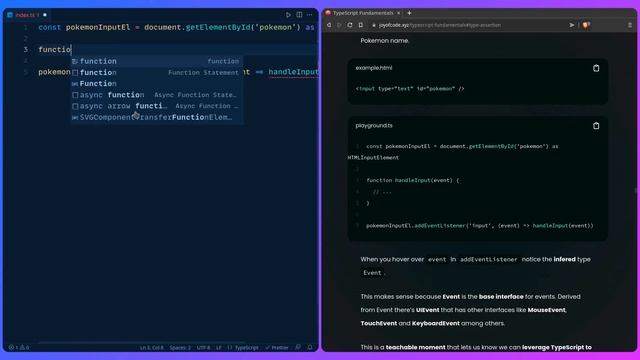Click TypeScript file icon on editor tab
This screenshot has width=640, height=360.
pos(10,15)
